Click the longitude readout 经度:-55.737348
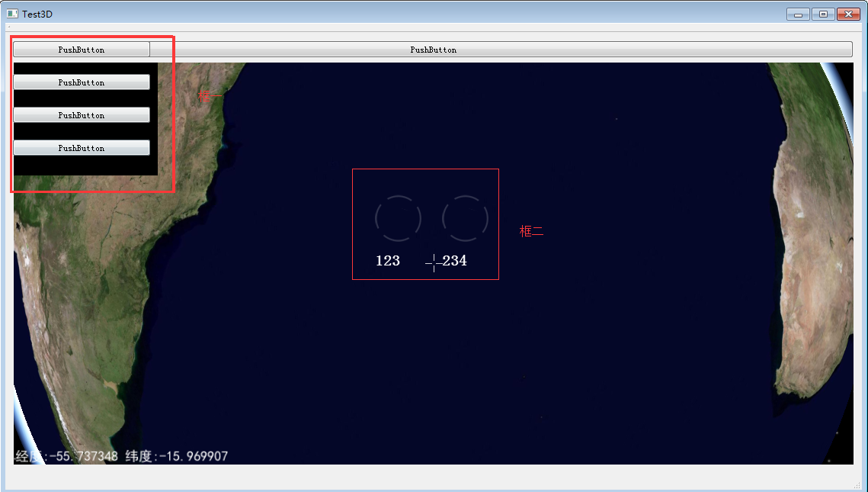This screenshot has height=492, width=868. point(66,456)
